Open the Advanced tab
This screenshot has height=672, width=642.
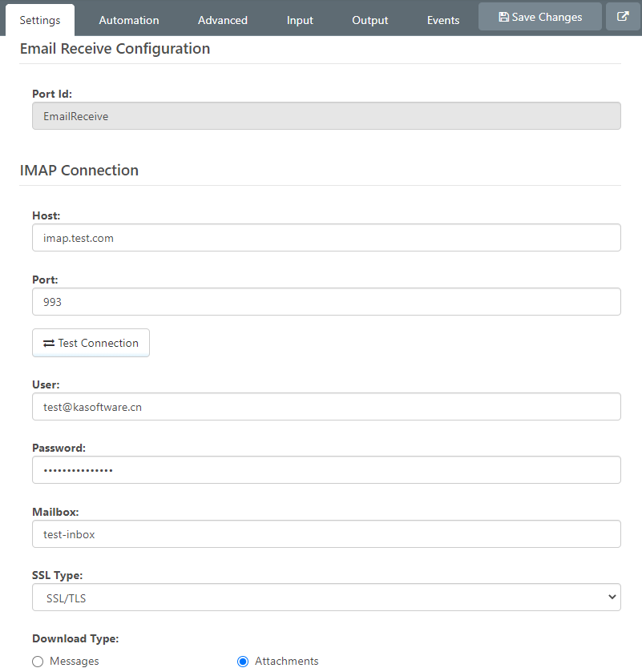pos(223,20)
